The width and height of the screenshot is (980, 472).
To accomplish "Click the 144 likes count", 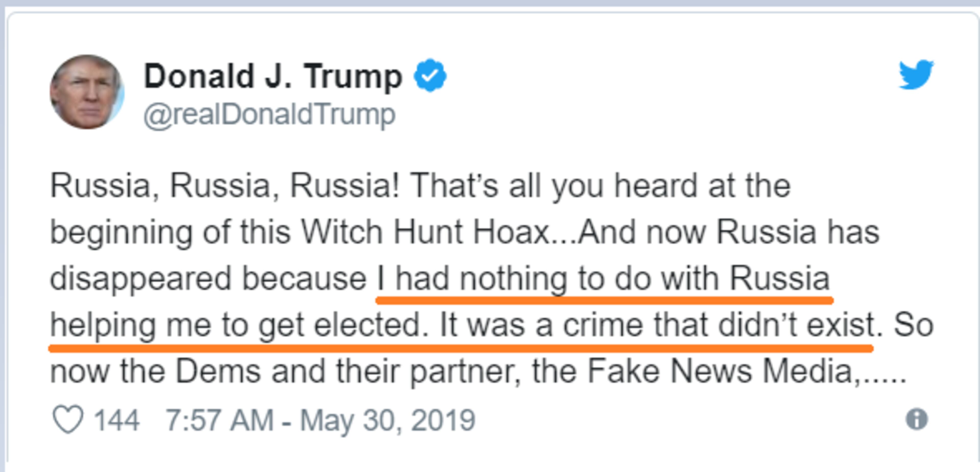I will [x=116, y=420].
